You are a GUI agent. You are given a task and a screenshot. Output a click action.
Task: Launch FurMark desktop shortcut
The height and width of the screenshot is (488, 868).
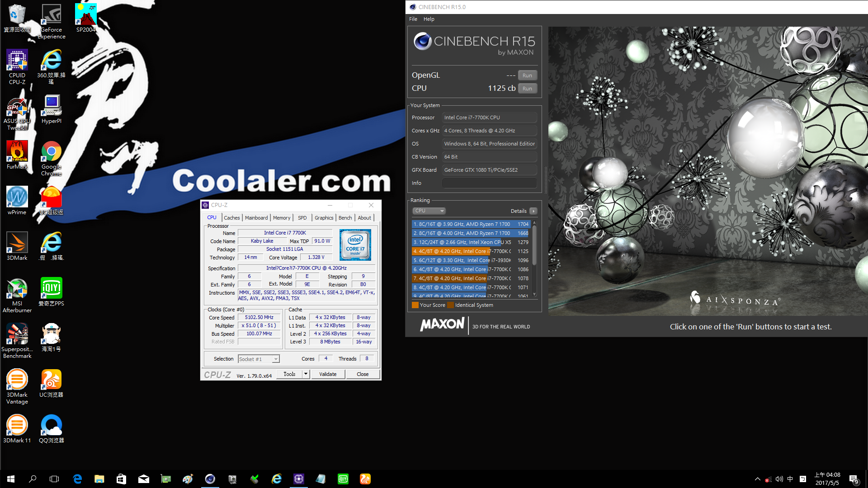[x=17, y=155]
